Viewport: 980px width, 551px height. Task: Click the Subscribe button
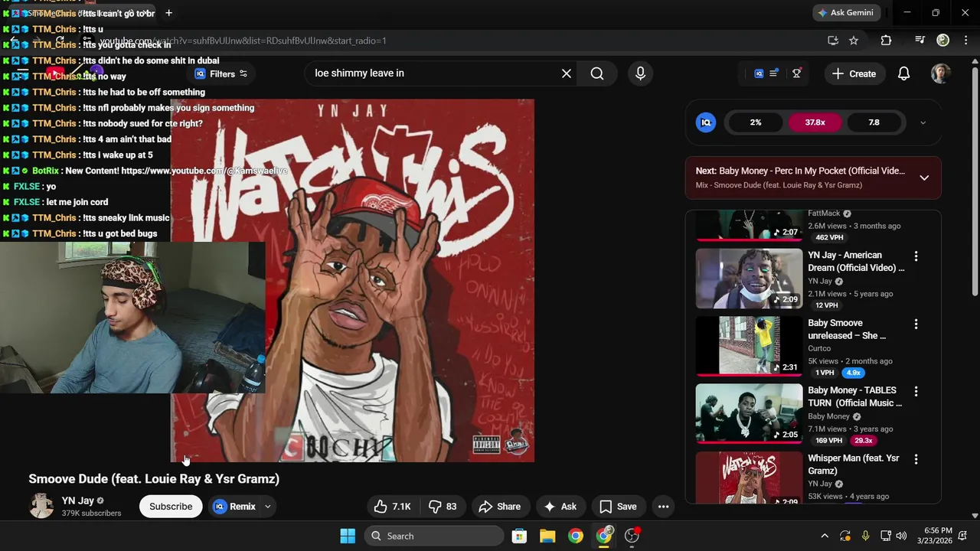(x=171, y=507)
